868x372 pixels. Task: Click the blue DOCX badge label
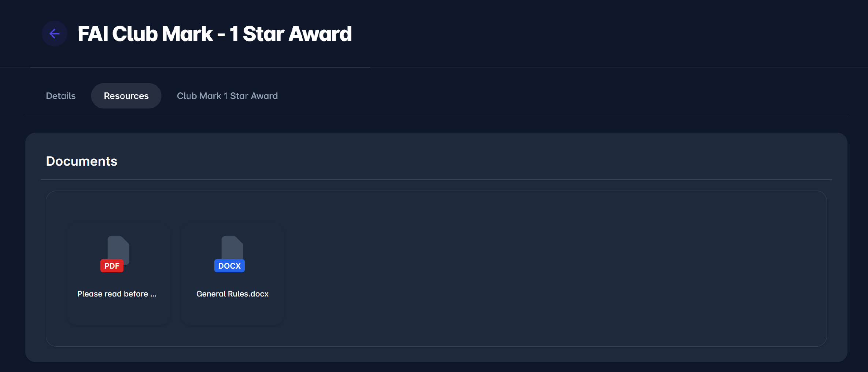click(229, 266)
